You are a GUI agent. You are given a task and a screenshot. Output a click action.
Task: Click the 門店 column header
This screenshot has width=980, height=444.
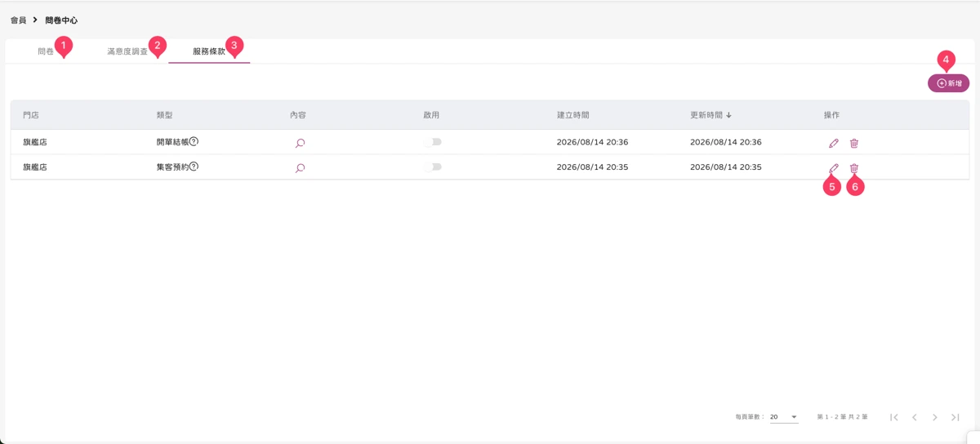[31, 115]
